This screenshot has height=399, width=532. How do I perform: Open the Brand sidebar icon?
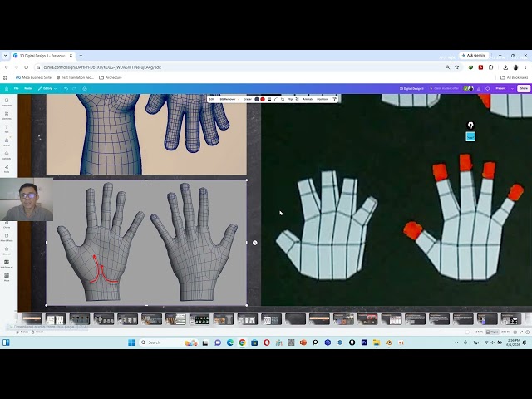(x=7, y=142)
